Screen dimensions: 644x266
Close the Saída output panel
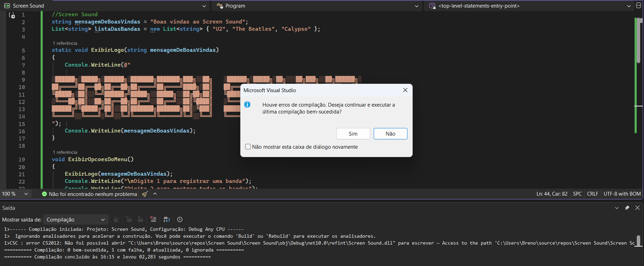pyautogui.click(x=637, y=208)
